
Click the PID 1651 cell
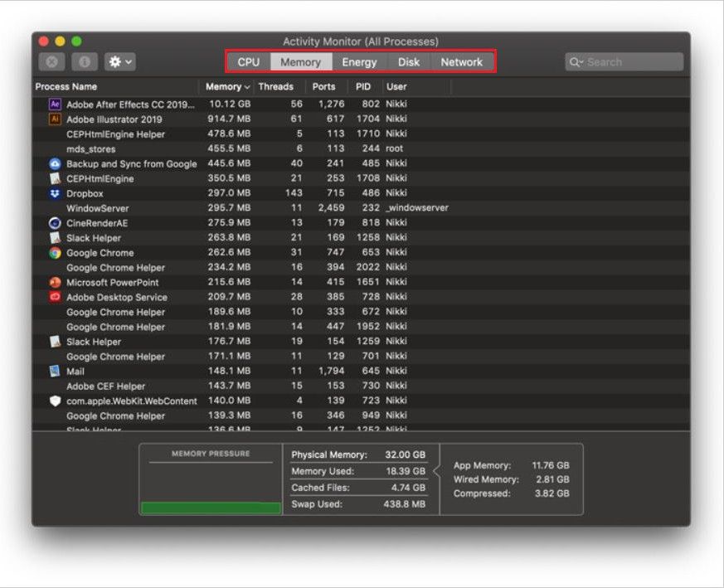(368, 282)
